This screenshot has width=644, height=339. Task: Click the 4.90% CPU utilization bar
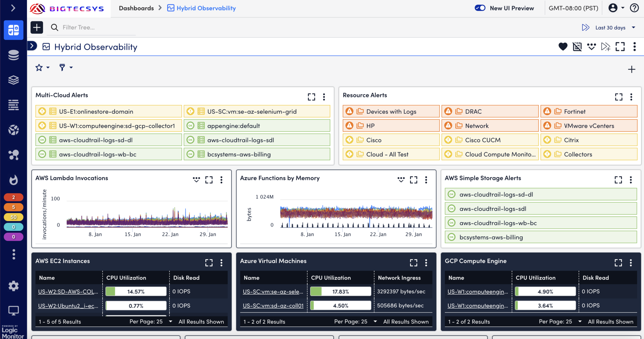[545, 292]
